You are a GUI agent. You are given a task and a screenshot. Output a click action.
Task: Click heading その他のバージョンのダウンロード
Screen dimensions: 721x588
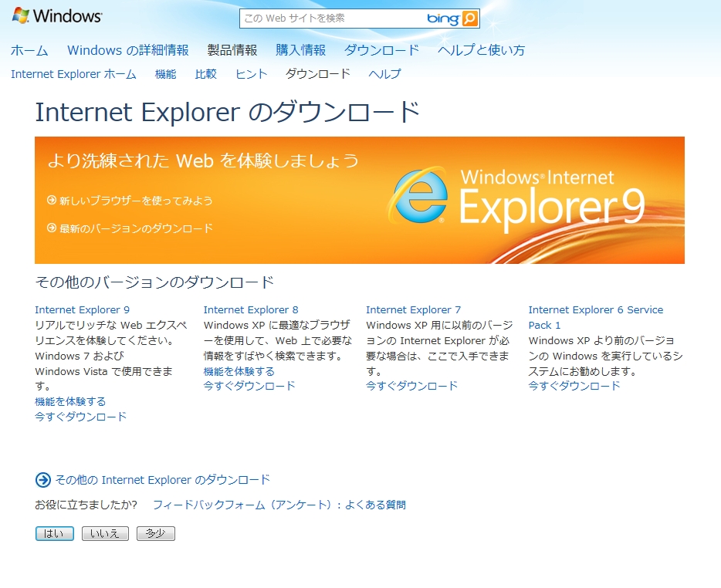pos(154,282)
